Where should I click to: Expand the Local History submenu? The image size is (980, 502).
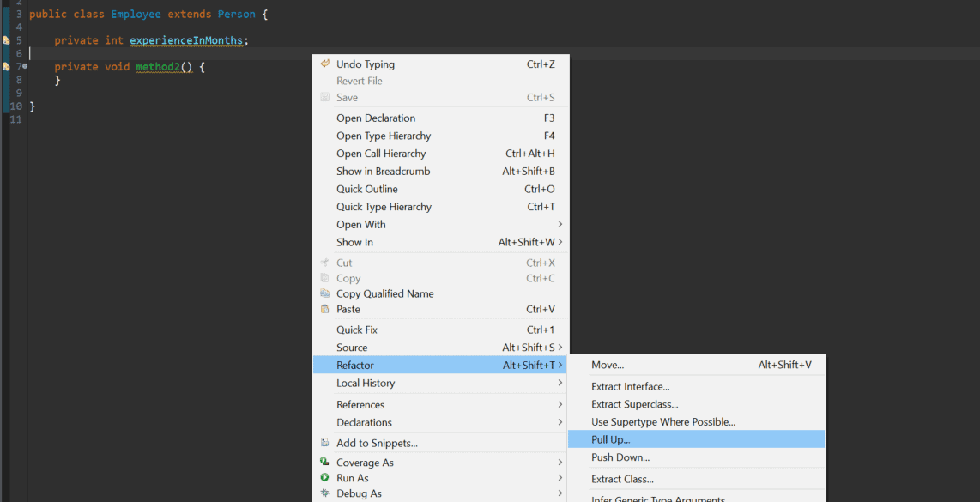441,383
